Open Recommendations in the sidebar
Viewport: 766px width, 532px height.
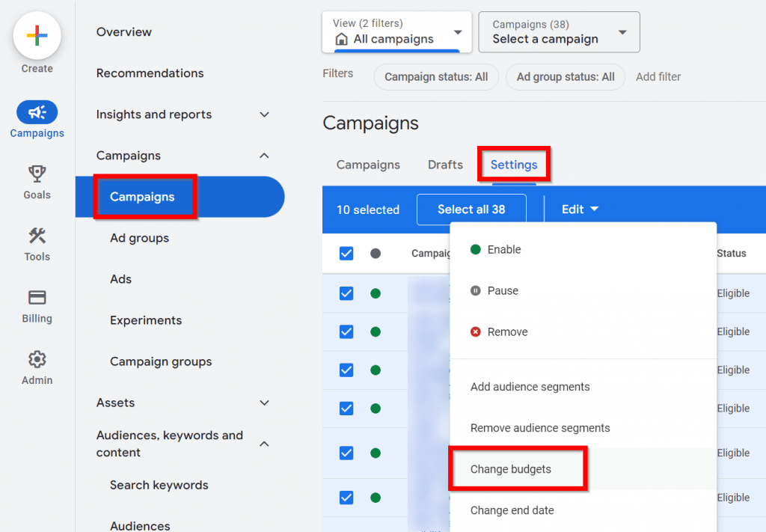pos(150,73)
